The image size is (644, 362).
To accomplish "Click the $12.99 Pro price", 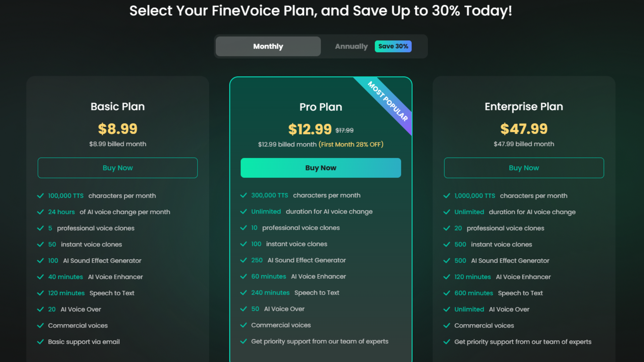I will tap(310, 129).
